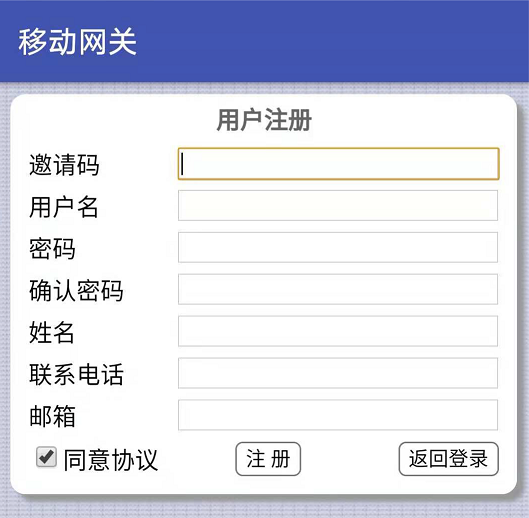Focus the 姓名 input field
Screen dimensions: 529x518
pyautogui.click(x=338, y=331)
